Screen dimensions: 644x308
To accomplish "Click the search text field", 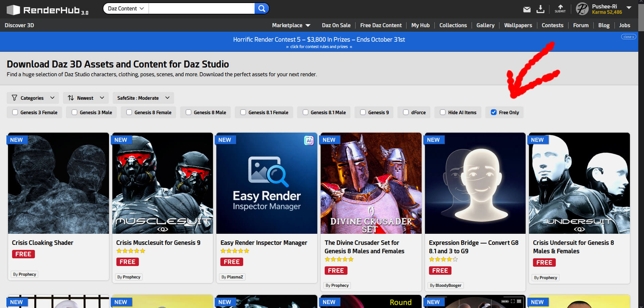I will tap(201, 8).
